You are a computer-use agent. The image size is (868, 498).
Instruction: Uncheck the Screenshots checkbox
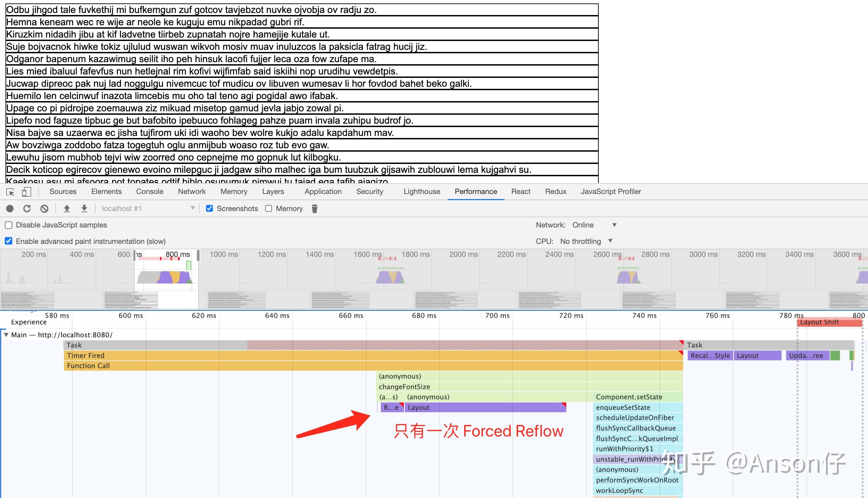click(209, 208)
